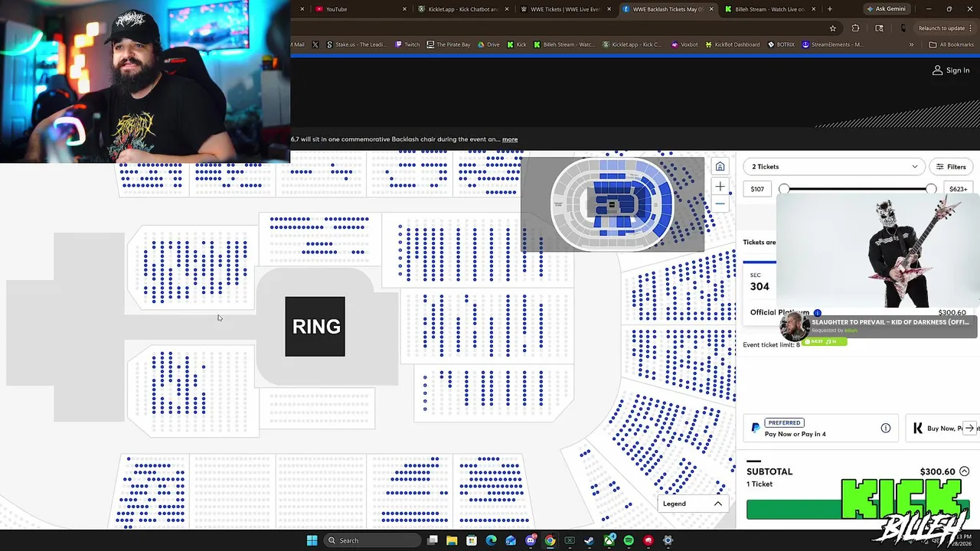Image resolution: width=980 pixels, height=551 pixels.
Task: Reset seat map to home view
Action: [x=720, y=167]
